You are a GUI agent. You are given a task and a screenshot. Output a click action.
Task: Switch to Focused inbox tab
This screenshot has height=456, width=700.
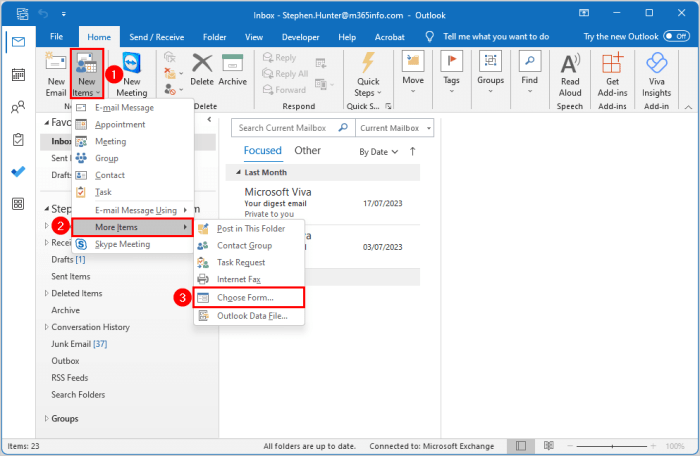262,151
